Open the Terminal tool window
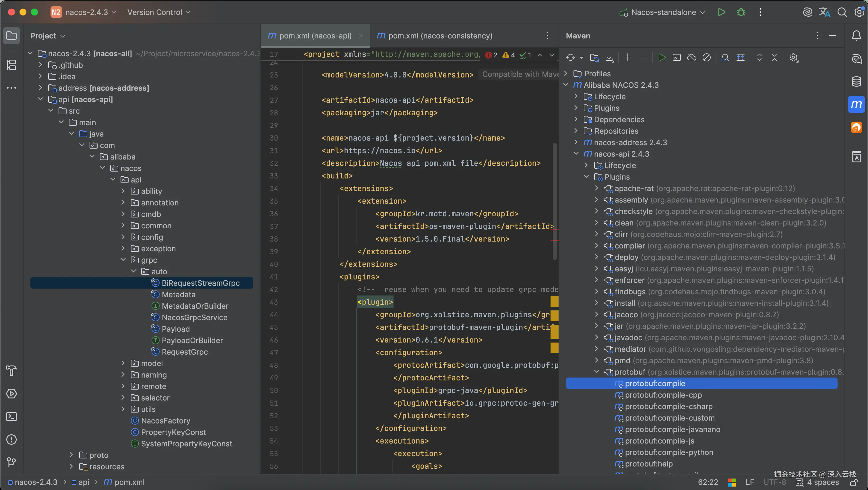868x490 pixels. (x=11, y=417)
